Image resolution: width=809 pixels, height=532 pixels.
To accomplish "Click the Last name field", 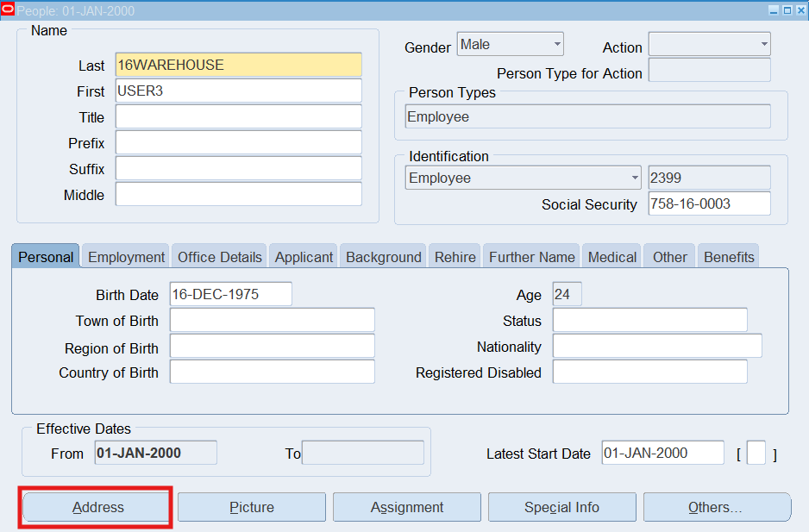I will point(238,65).
